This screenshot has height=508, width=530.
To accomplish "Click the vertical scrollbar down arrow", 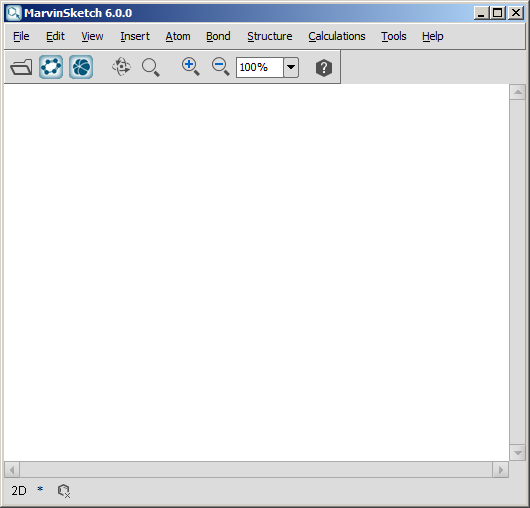I will [517, 453].
